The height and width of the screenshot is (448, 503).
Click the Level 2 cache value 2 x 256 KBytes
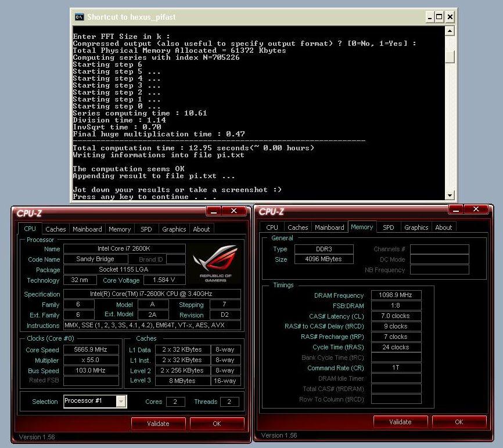click(182, 370)
